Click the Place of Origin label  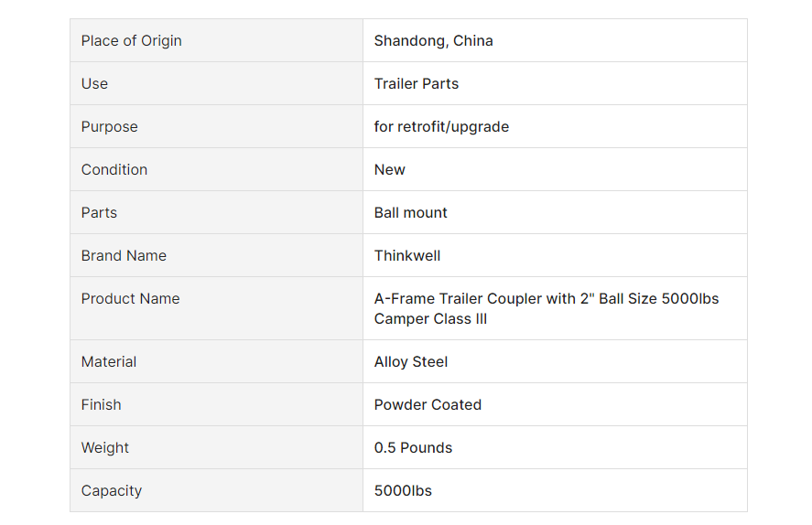[x=131, y=41]
